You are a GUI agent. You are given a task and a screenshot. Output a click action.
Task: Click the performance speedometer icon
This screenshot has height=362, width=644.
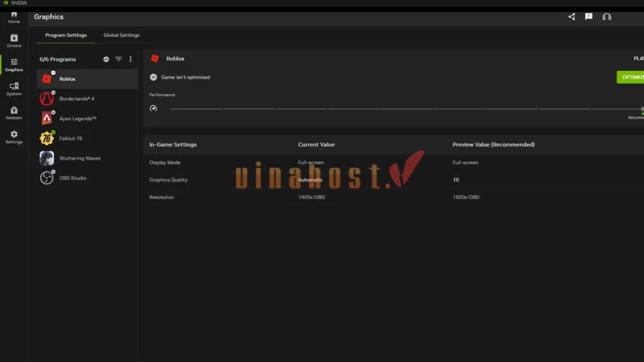[x=153, y=108]
